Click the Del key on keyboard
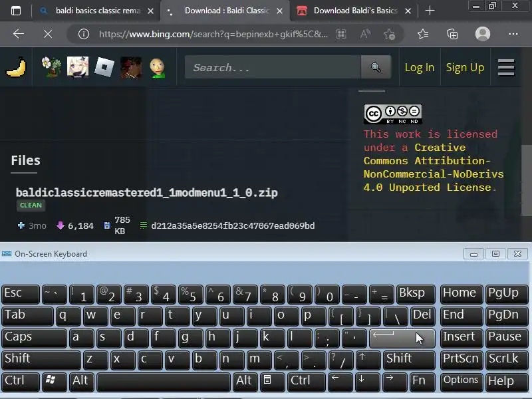The height and width of the screenshot is (399, 532). pyautogui.click(x=422, y=316)
